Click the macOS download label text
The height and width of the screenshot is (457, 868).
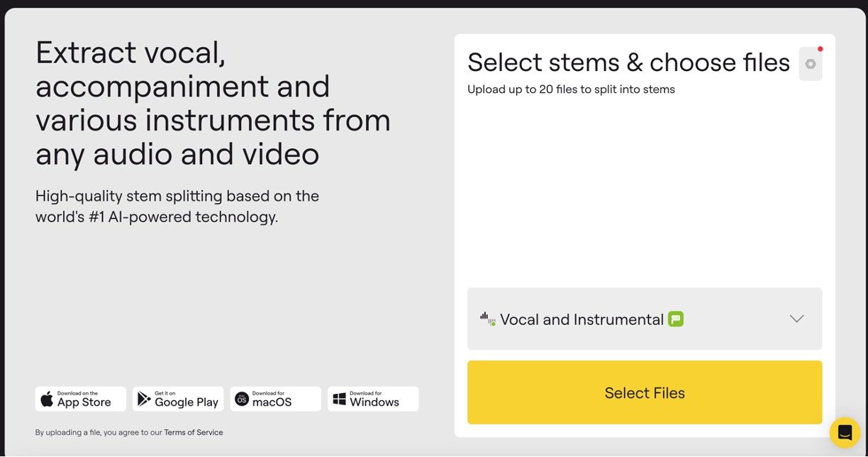point(272,402)
